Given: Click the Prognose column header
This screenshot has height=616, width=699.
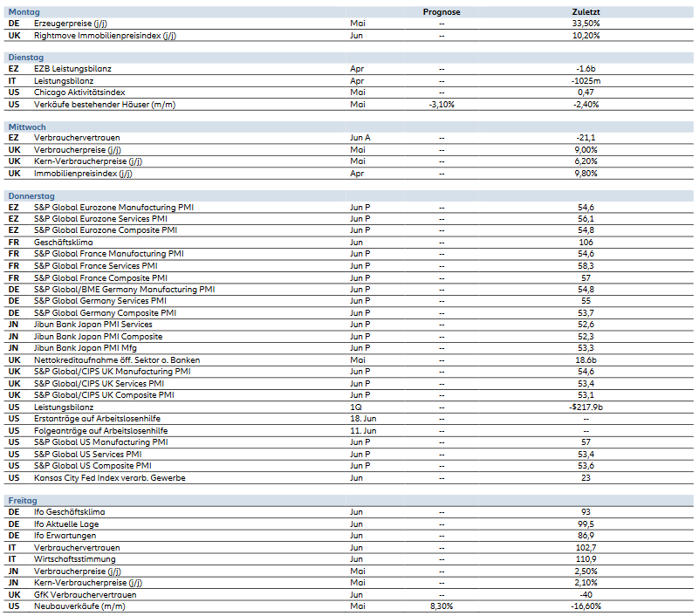Looking at the screenshot, I should pyautogui.click(x=442, y=12).
